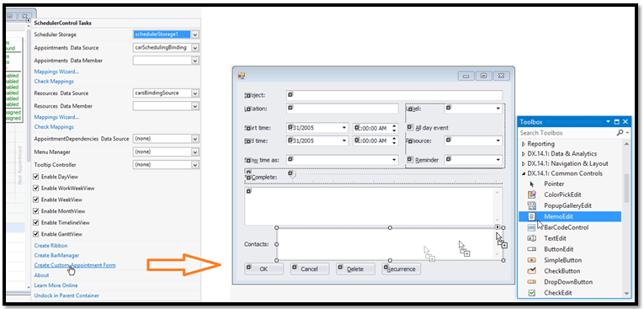Click the Create Ribbon link

coord(51,246)
